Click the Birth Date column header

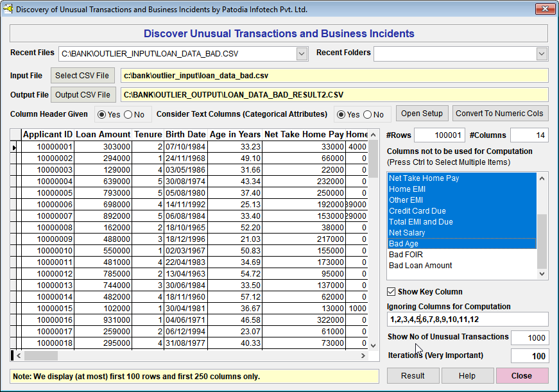[x=185, y=135]
